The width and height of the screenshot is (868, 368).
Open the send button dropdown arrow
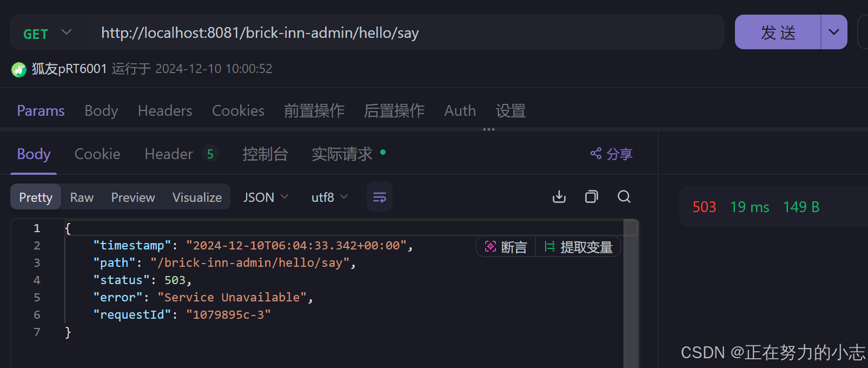(x=834, y=32)
